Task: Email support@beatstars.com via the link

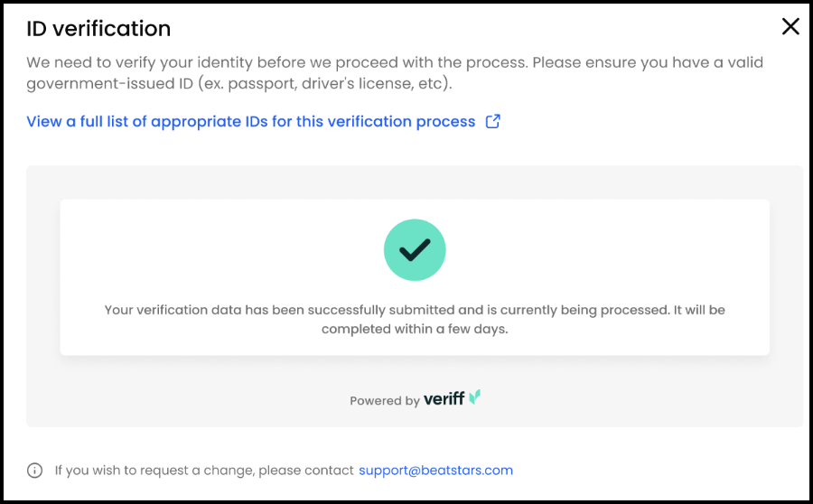Action: 435,471
